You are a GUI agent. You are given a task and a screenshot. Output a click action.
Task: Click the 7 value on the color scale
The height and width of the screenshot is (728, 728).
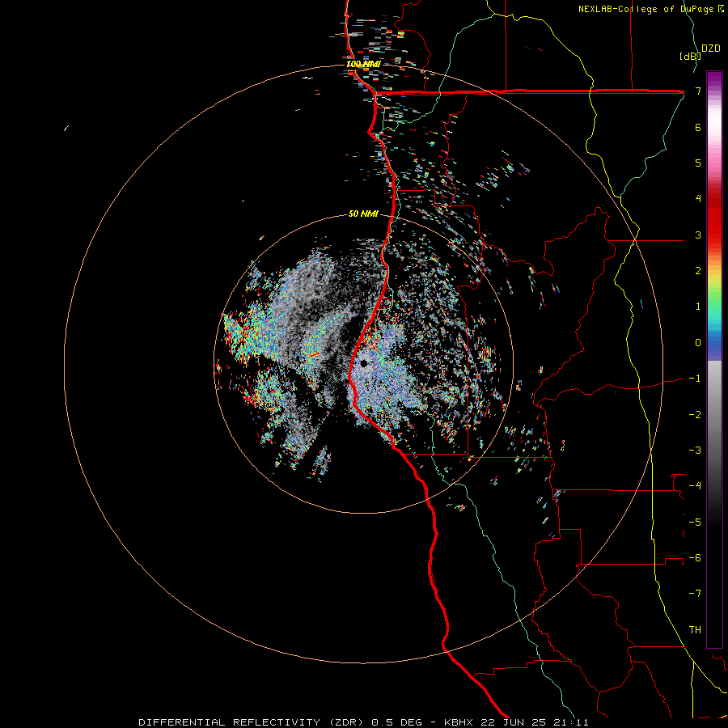(x=698, y=91)
